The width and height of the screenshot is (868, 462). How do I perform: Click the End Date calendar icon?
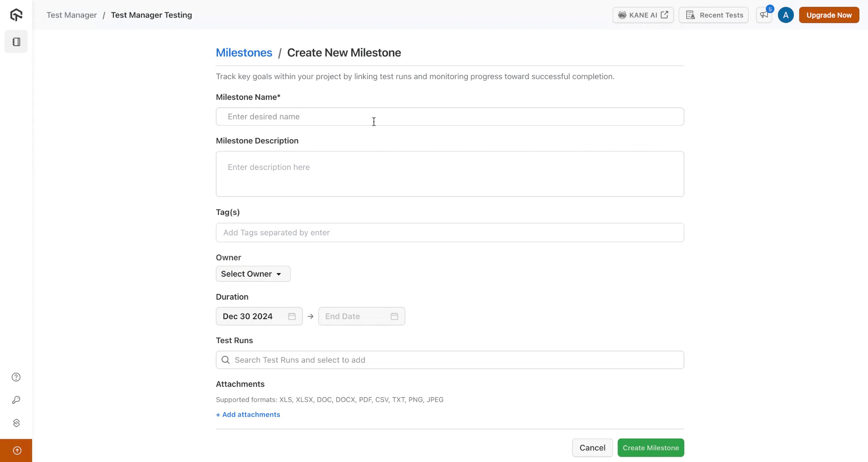click(394, 316)
